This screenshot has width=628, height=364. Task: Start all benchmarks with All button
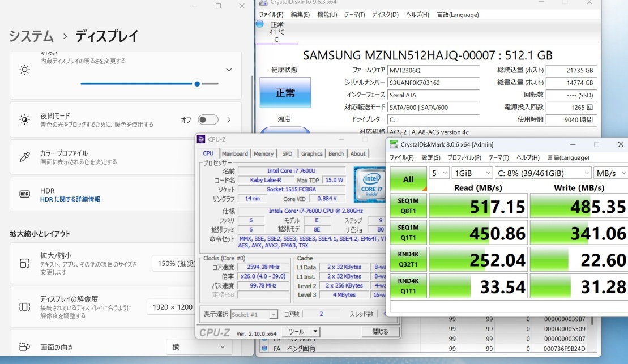click(408, 179)
